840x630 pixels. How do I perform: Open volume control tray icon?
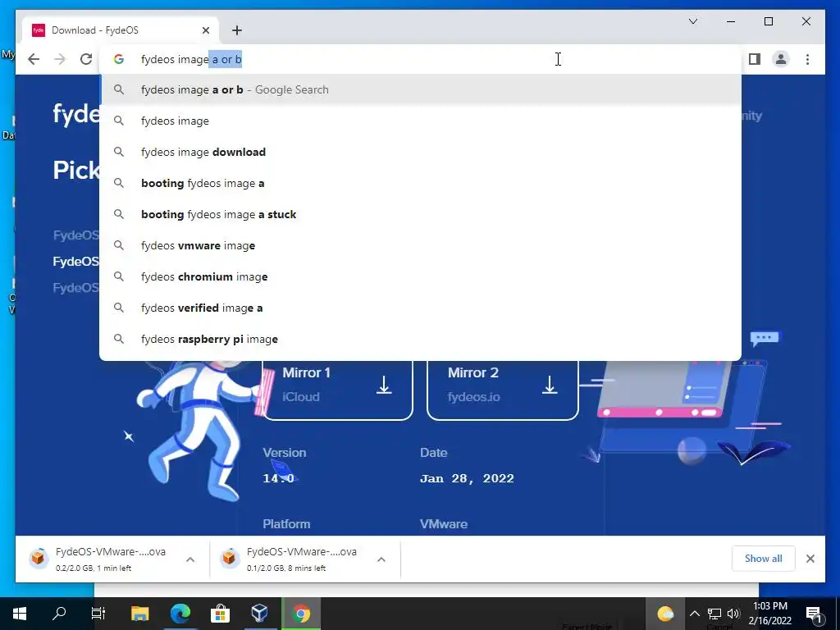[x=733, y=614]
